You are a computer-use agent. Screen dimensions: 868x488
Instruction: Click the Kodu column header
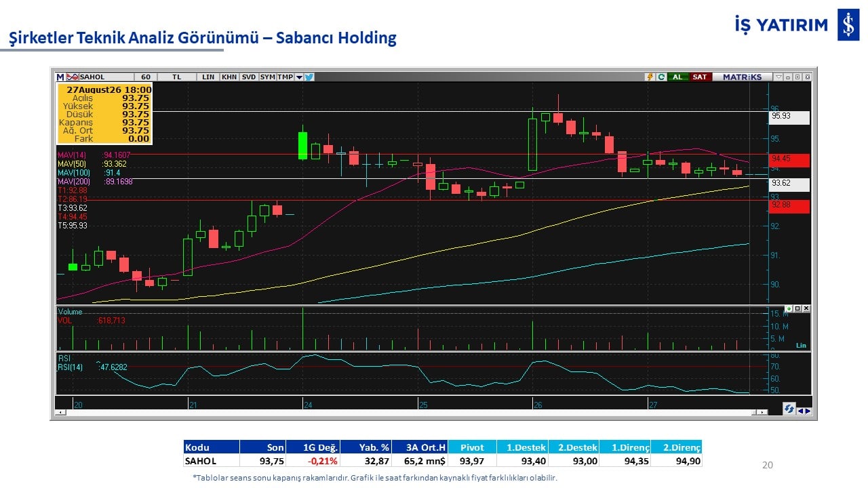point(212,447)
